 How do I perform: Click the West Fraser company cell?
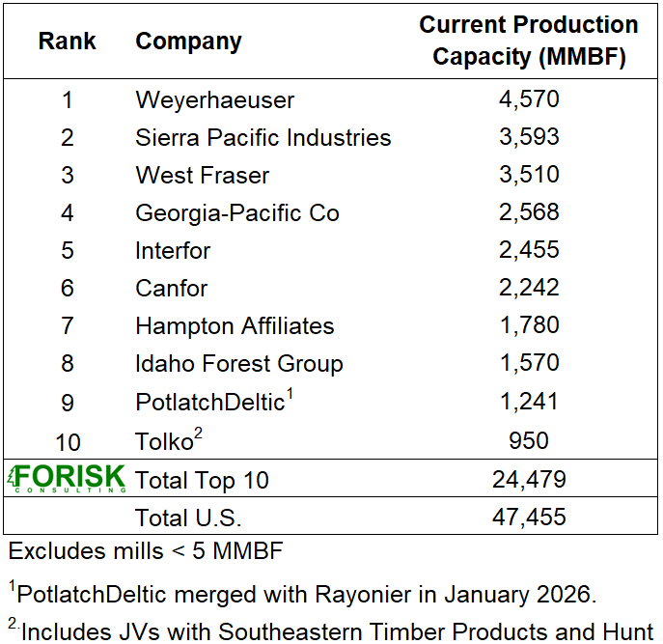click(x=202, y=175)
